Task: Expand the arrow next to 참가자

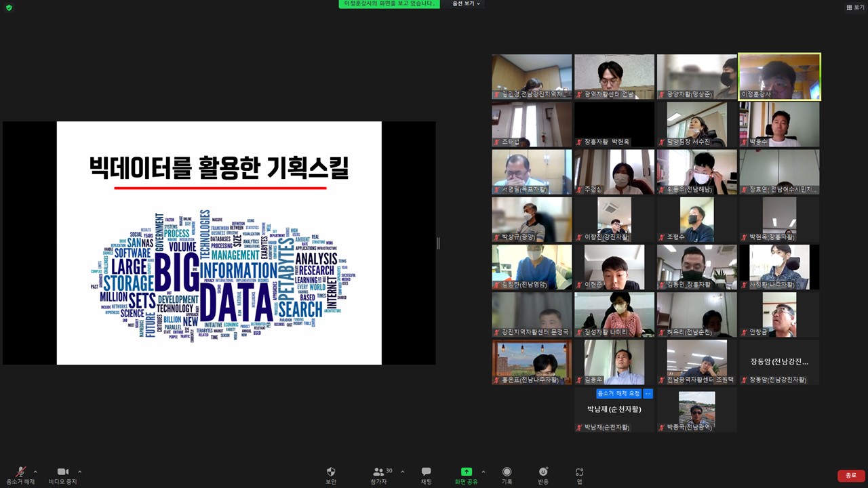Action: point(402,472)
